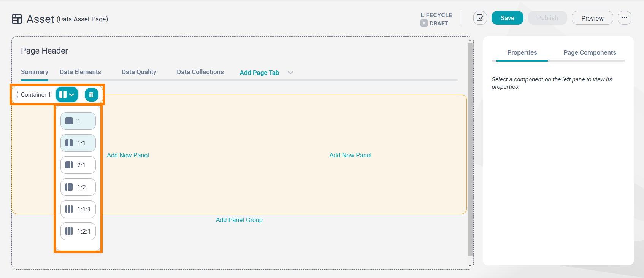Click the LIFECYCLE label text
The width and height of the screenshot is (644, 278).
436,15
